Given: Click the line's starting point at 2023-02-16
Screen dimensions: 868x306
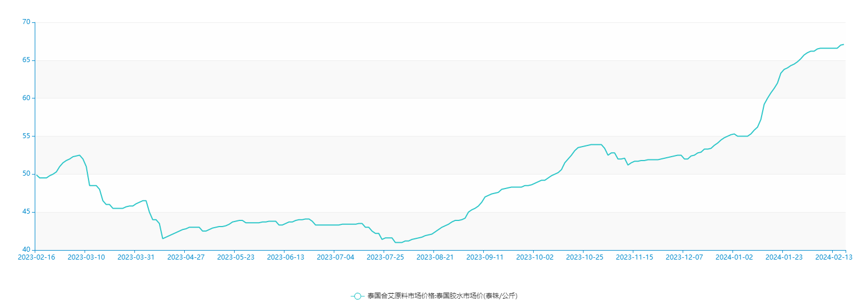Looking at the screenshot, I should (x=36, y=175).
